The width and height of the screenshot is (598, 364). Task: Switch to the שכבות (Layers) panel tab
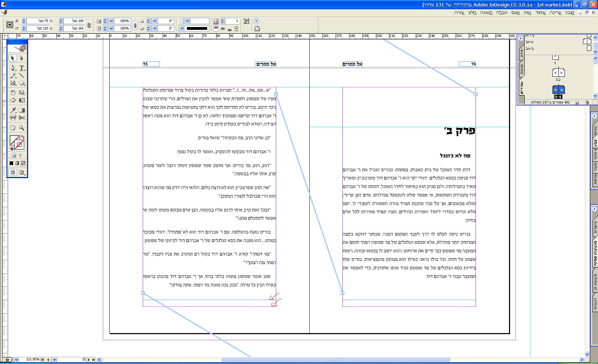pos(521,69)
